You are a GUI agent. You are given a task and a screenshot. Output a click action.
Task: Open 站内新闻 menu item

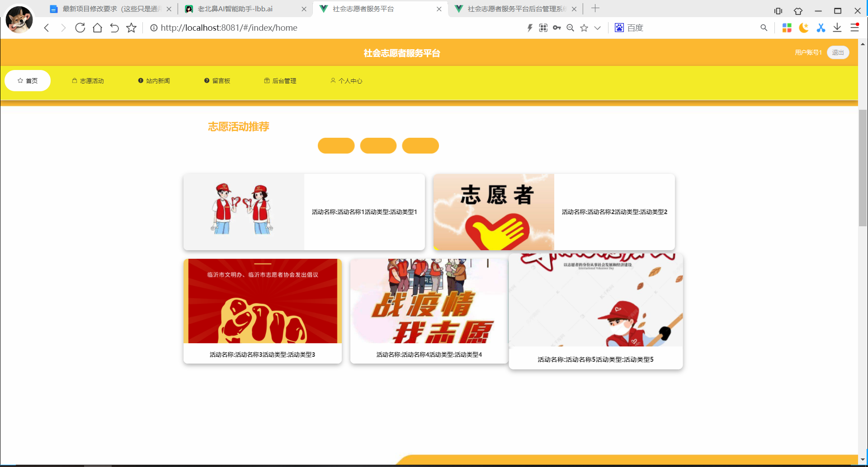click(154, 81)
